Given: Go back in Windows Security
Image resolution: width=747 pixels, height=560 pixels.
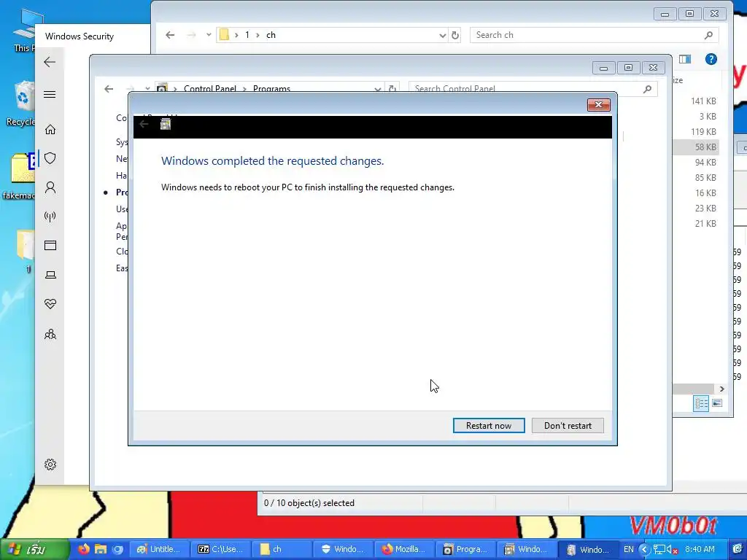Looking at the screenshot, I should point(50,62).
